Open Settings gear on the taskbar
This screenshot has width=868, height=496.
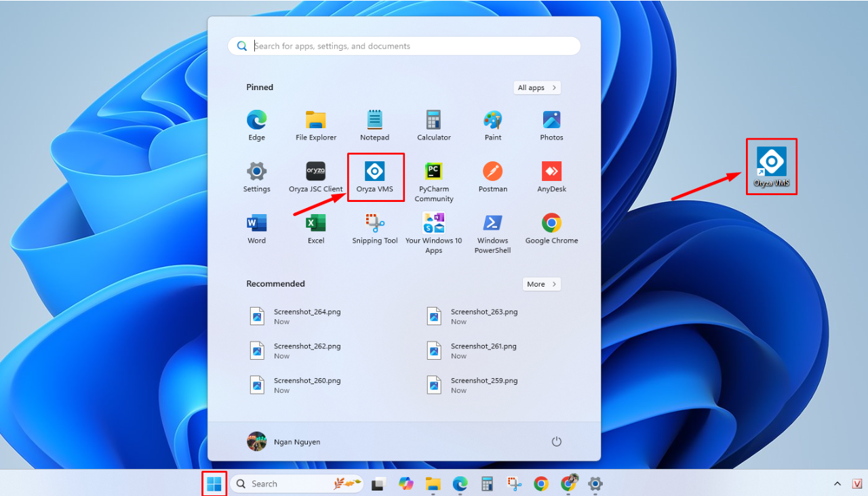coord(595,484)
